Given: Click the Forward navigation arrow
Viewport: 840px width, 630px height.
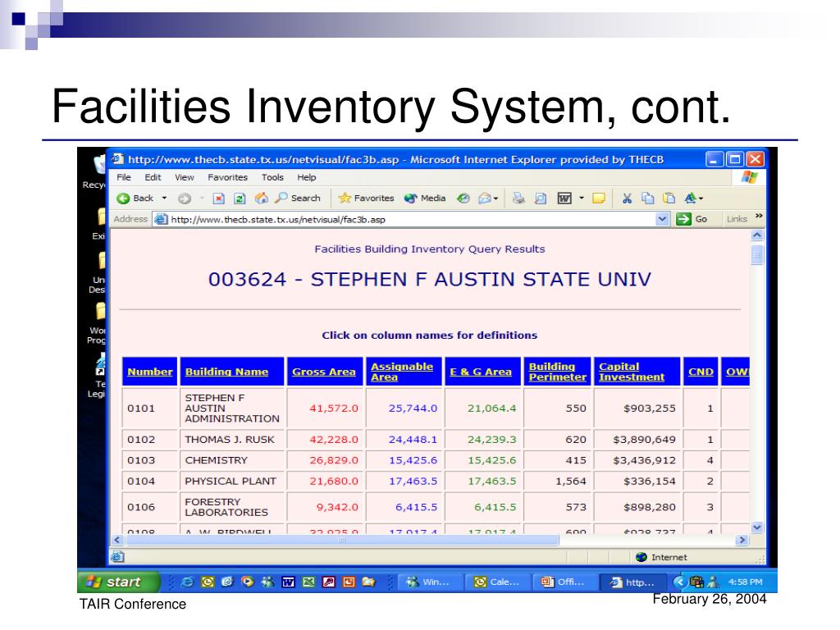Looking at the screenshot, I should pos(185,199).
